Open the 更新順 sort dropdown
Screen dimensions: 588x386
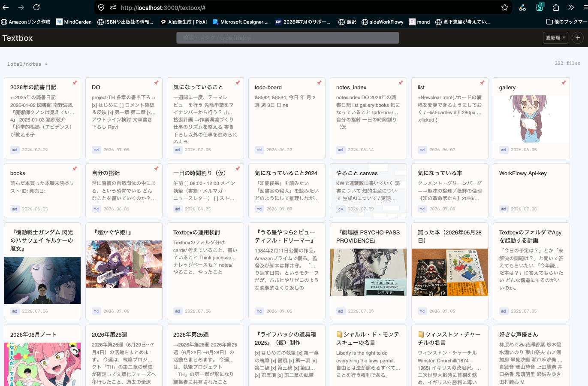pos(555,38)
